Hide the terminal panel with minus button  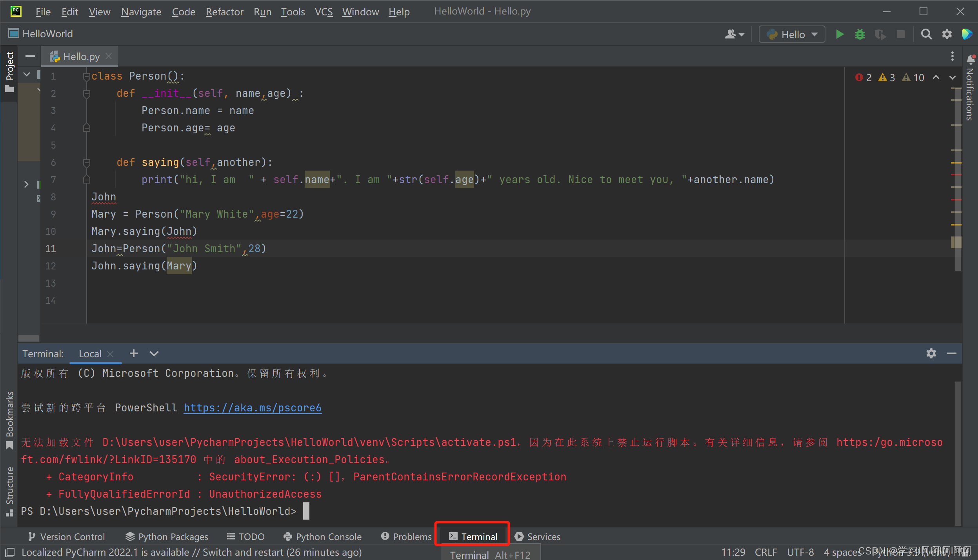(952, 354)
